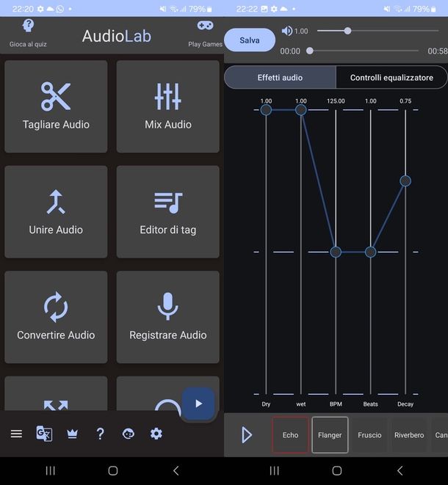Image resolution: width=448 pixels, height=485 pixels.
Task: Select the Riverbero effect
Action: (409, 435)
